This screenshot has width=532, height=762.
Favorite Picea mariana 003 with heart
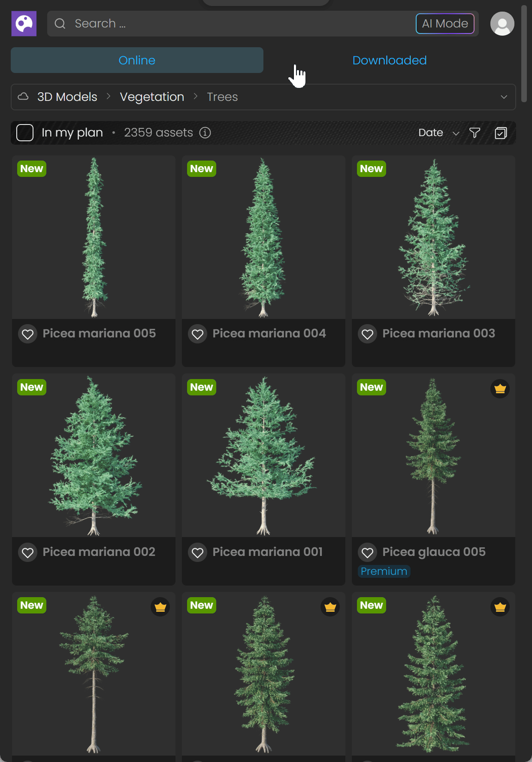(x=368, y=334)
